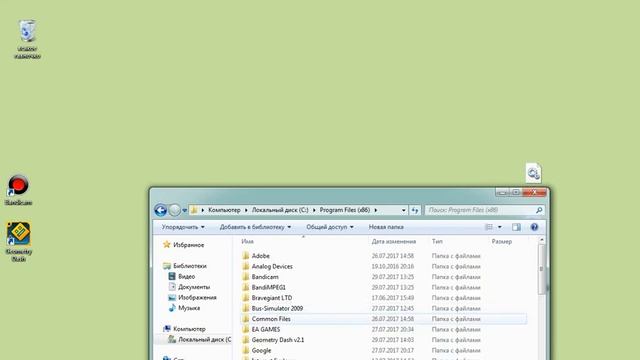Open Help with the question mark icon
The height and width of the screenshot is (360, 640).
pyautogui.click(x=534, y=227)
